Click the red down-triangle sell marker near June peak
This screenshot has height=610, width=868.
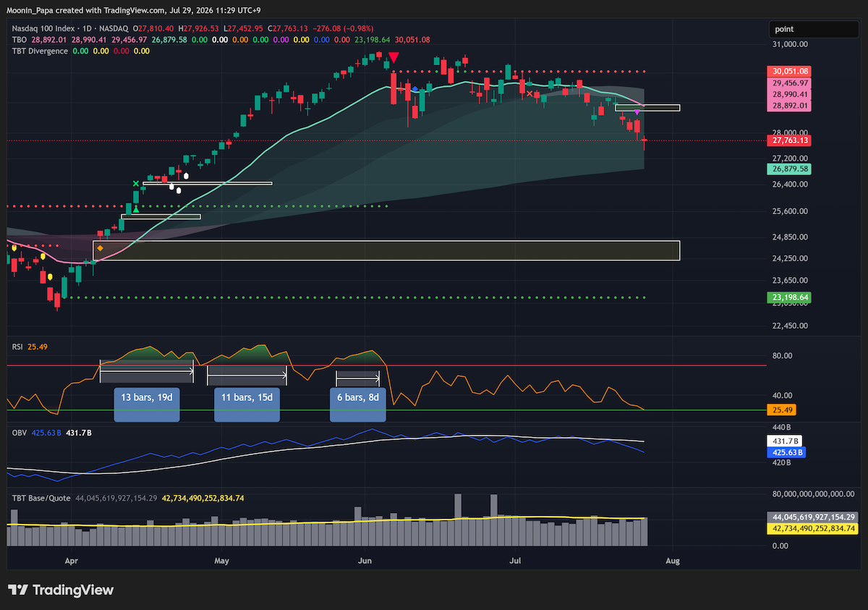(393, 58)
